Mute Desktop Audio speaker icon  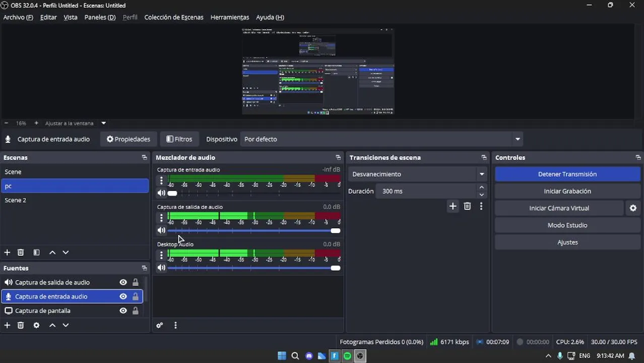click(161, 268)
